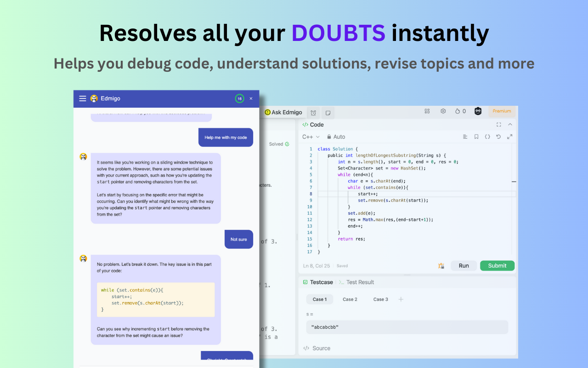588x368 pixels.
Task: Open the alarm clock timer icon
Action: [313, 113]
